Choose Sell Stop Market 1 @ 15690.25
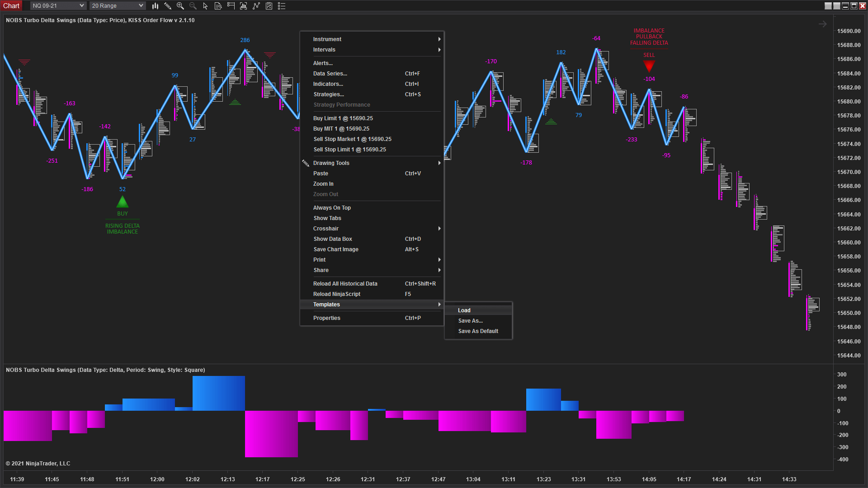This screenshot has height=488, width=868. (372, 139)
